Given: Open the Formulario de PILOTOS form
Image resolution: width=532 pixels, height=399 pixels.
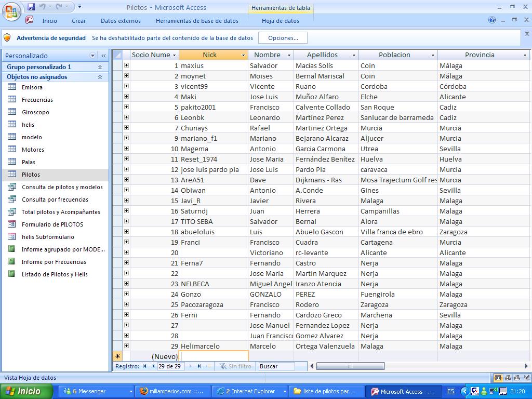Looking at the screenshot, I should [x=52, y=224].
